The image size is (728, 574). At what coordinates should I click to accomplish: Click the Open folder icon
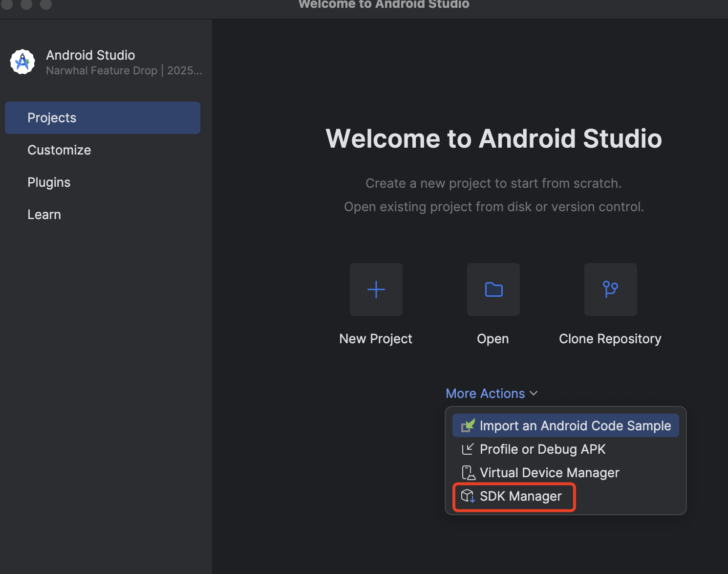(493, 289)
